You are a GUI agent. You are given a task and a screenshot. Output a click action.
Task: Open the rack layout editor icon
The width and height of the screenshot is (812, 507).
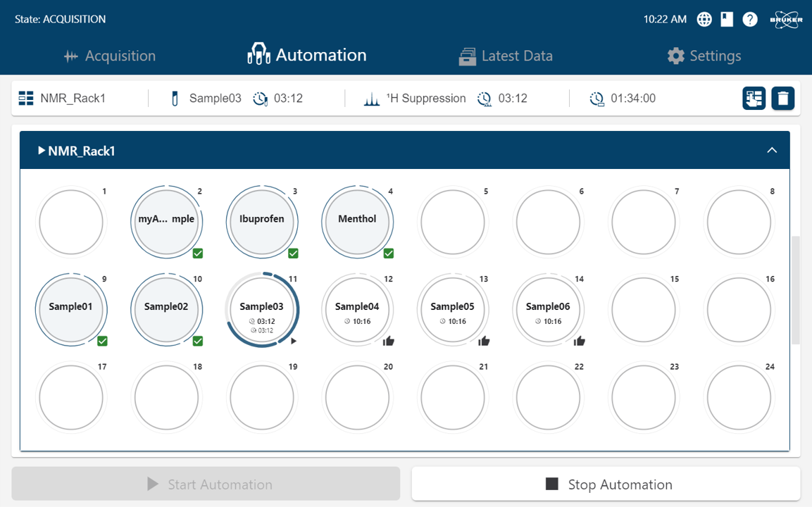click(754, 98)
